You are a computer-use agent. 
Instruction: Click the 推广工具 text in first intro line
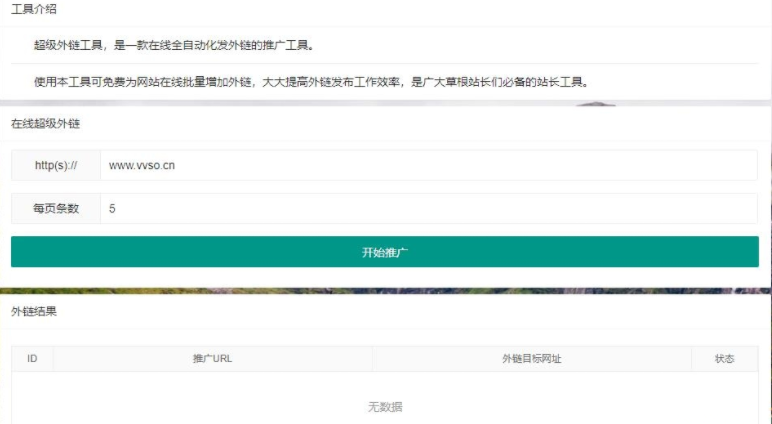pyautogui.click(x=285, y=45)
